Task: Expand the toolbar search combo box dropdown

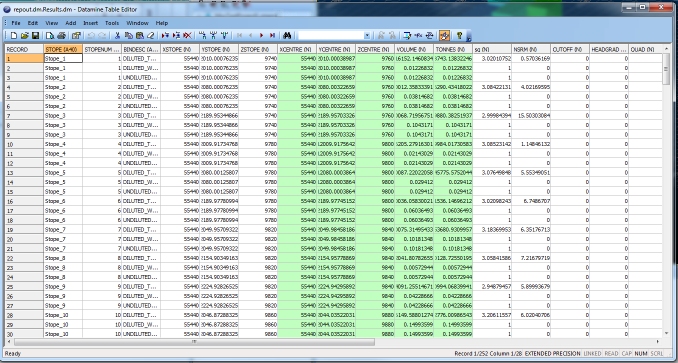Action: [367, 35]
